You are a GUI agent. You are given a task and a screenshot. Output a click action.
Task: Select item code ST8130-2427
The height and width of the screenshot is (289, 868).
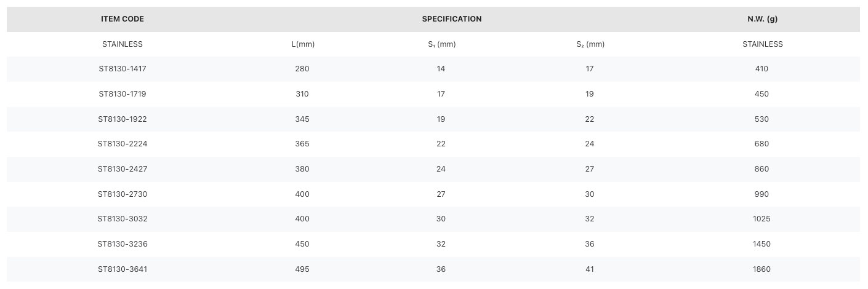pyautogui.click(x=123, y=169)
